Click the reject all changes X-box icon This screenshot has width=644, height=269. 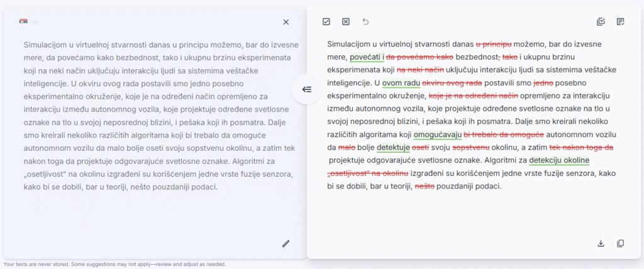pos(346,22)
